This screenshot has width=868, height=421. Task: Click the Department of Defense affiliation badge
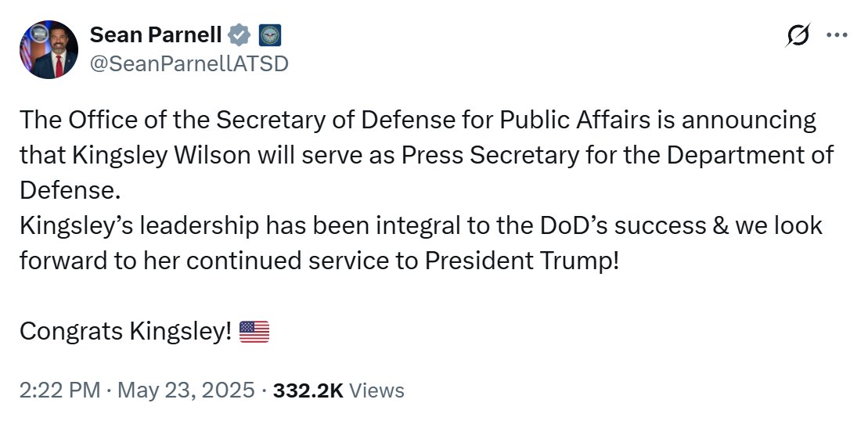268,34
